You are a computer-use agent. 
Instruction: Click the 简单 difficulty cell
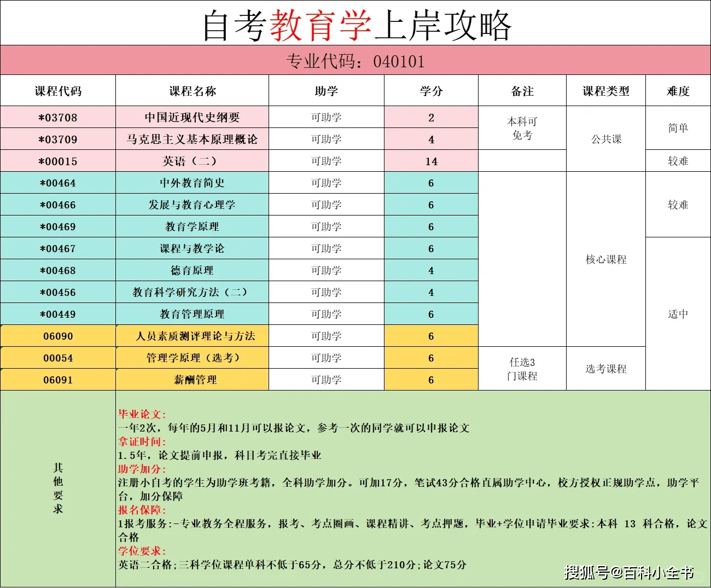coord(678,128)
